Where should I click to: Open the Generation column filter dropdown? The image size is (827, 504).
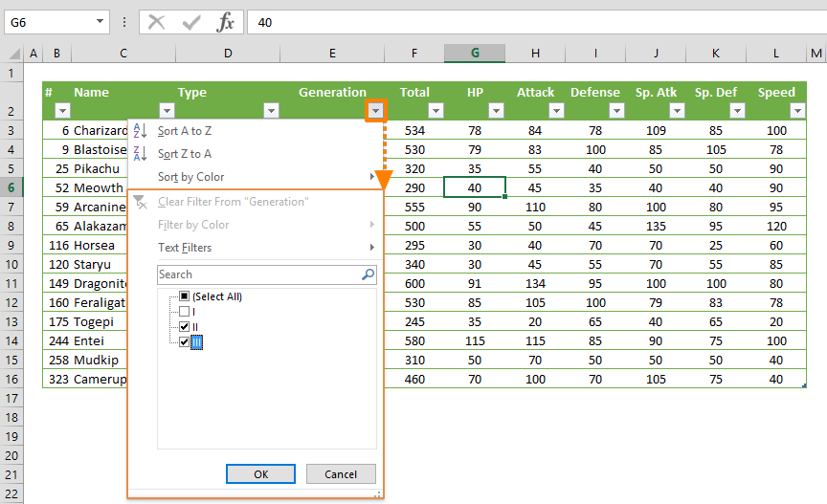(x=376, y=111)
